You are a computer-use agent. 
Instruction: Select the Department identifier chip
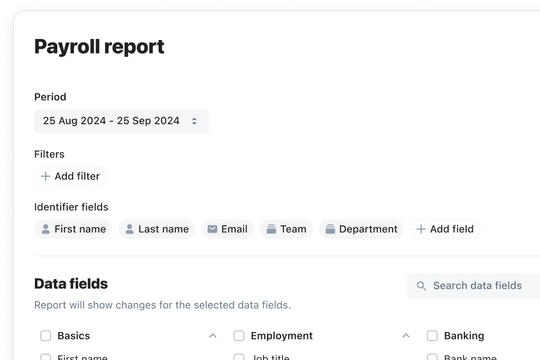[x=361, y=229]
